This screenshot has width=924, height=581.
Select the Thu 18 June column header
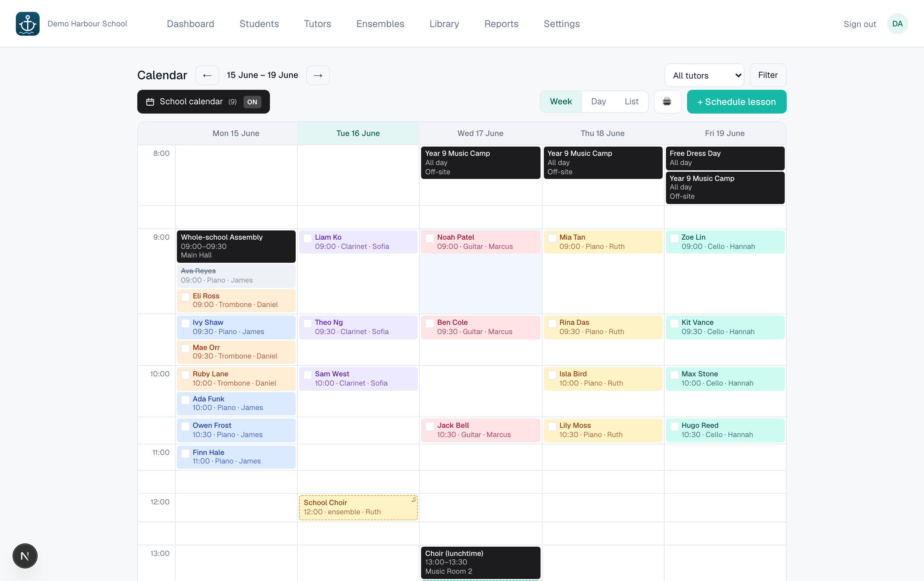[603, 134]
